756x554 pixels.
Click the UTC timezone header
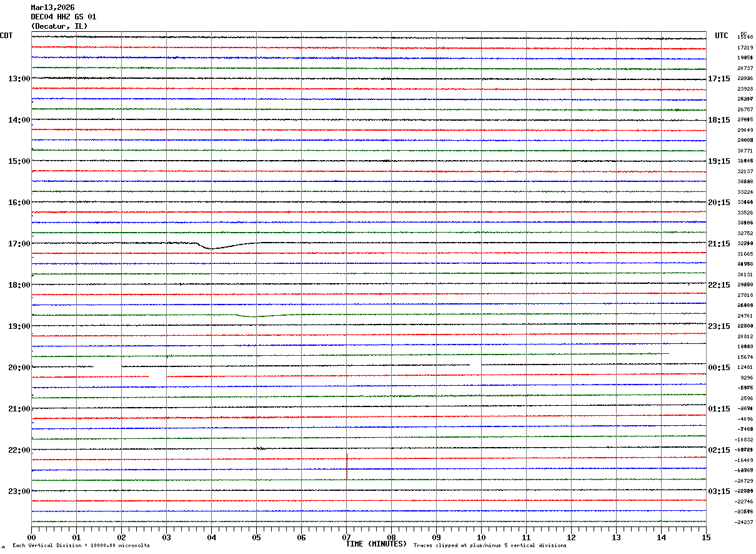(x=722, y=36)
